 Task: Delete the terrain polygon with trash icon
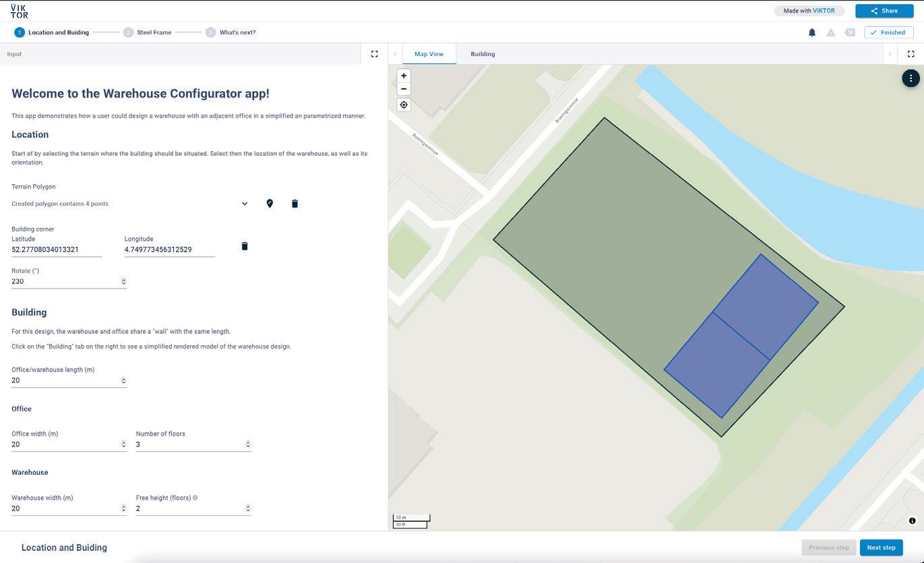pos(295,204)
